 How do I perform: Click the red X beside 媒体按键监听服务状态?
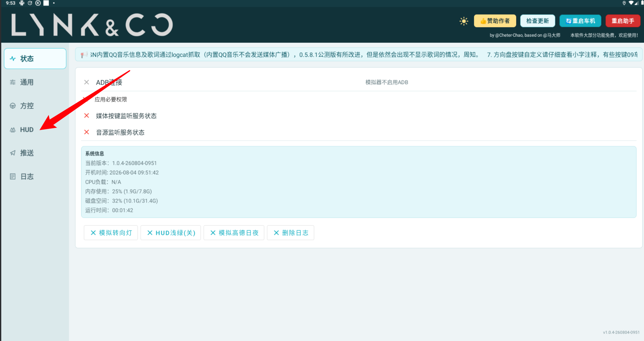87,116
